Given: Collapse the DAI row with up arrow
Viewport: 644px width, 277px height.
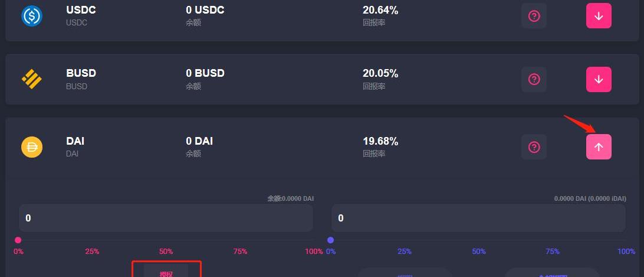Looking at the screenshot, I should (x=599, y=146).
